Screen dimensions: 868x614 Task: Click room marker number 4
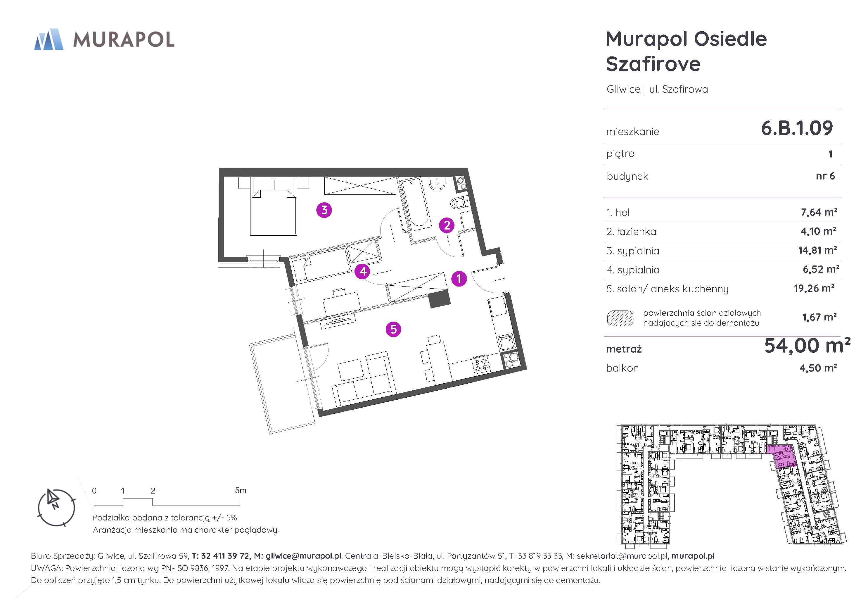[363, 271]
